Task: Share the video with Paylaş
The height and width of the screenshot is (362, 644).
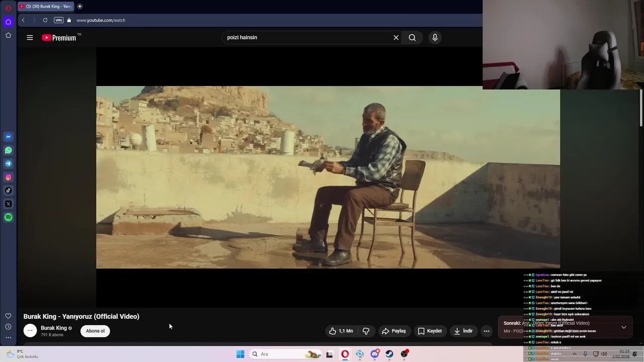Action: pos(394,331)
